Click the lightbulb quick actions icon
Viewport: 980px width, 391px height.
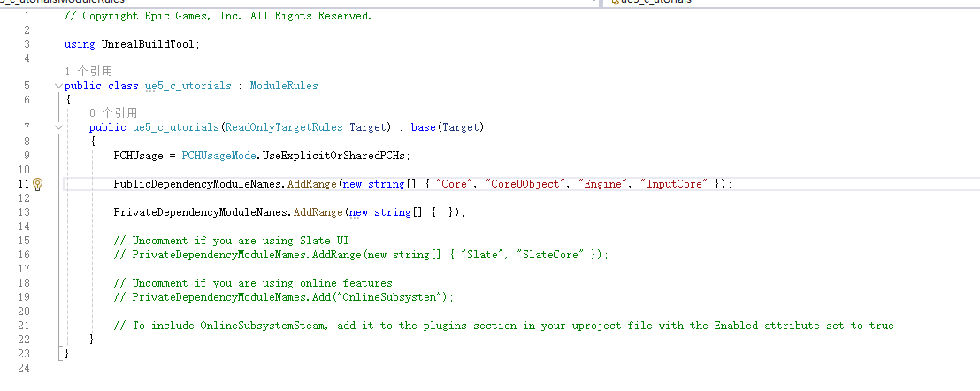[x=38, y=184]
